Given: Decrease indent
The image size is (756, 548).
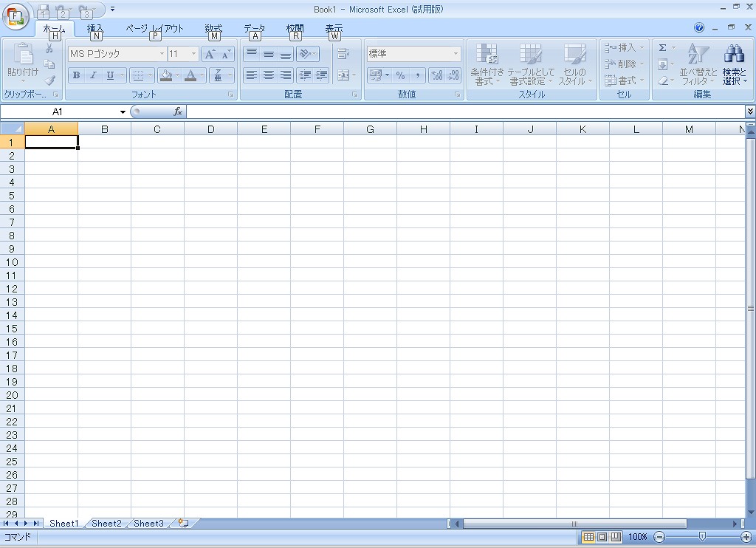Looking at the screenshot, I should (x=305, y=75).
